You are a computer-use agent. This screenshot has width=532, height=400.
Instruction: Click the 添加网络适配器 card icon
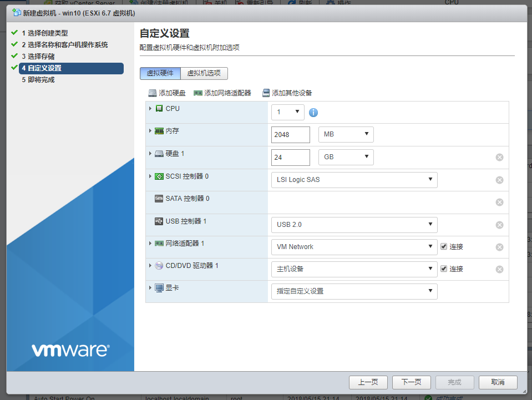(198, 93)
